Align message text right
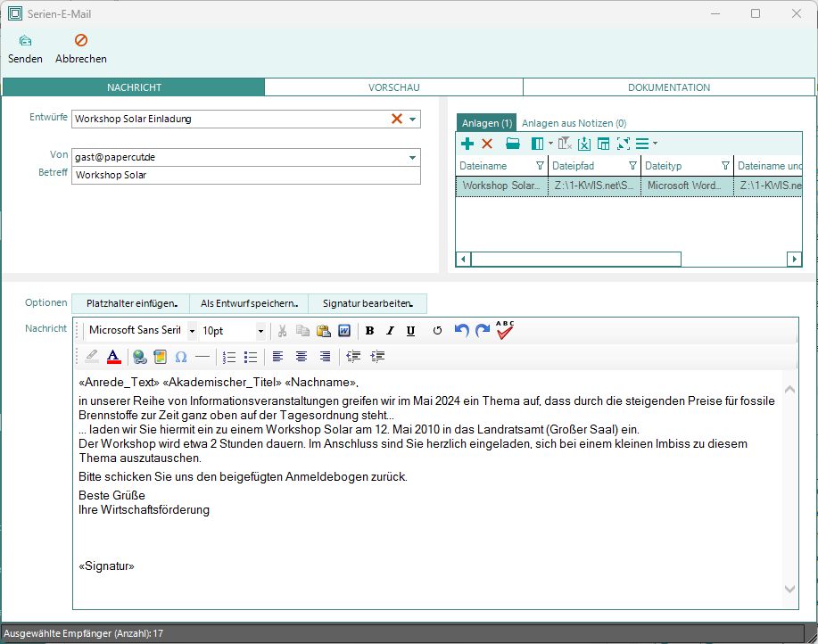Screen dimensions: 818x644 click(325, 357)
